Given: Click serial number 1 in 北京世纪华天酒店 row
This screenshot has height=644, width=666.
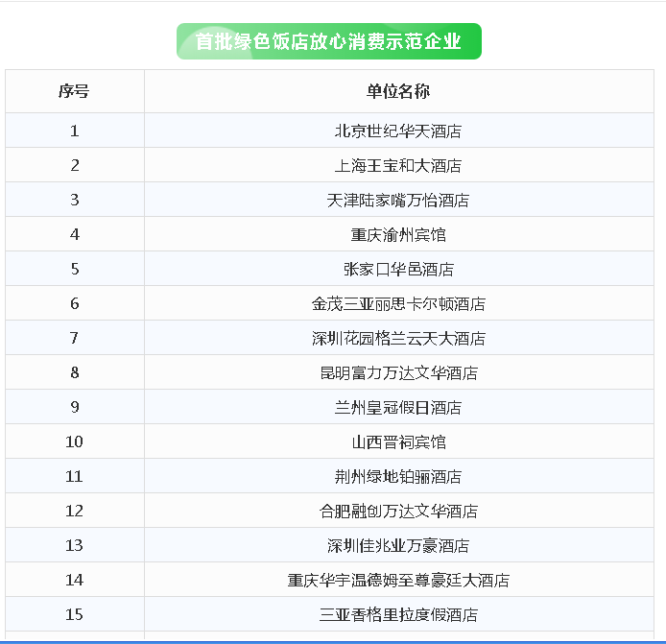Looking at the screenshot, I should [74, 131].
